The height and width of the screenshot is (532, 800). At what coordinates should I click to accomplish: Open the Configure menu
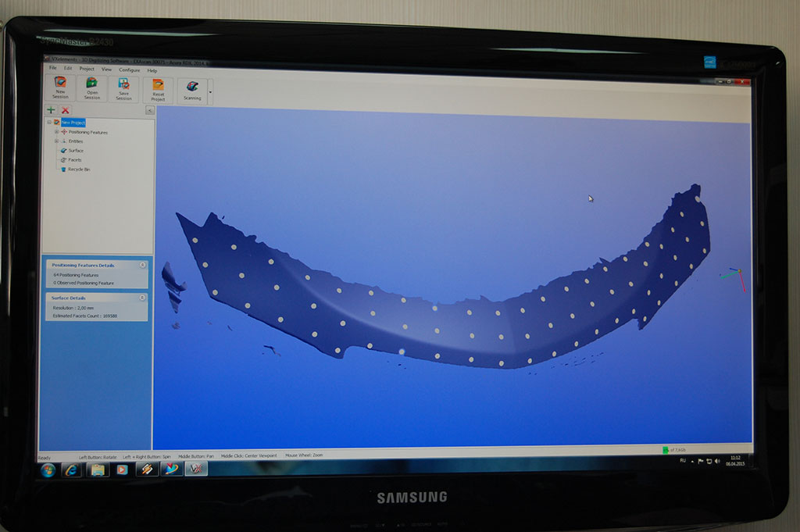(x=129, y=70)
